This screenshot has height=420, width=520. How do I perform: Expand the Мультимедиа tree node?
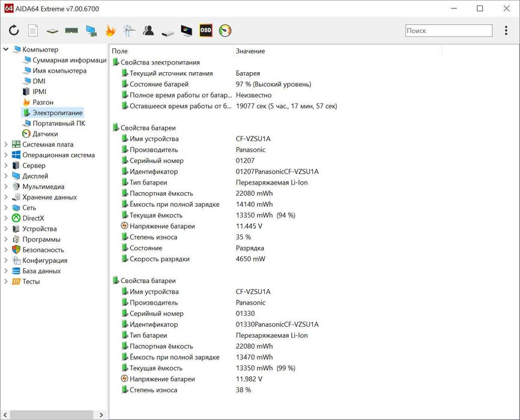[5, 187]
